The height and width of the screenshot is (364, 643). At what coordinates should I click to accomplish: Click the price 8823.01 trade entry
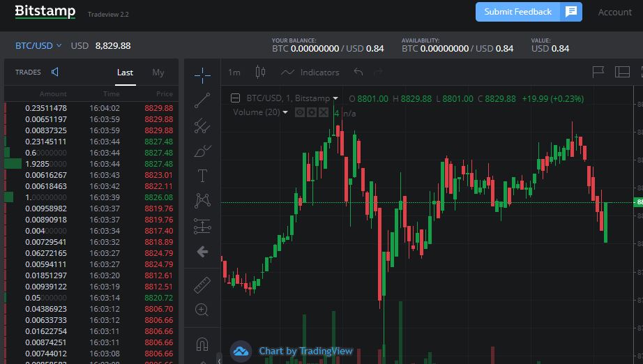point(159,175)
